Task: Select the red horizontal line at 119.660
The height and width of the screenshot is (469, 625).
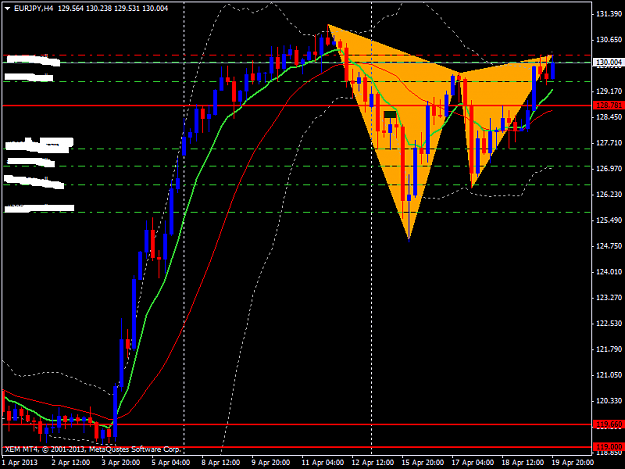Action: pos(297,424)
